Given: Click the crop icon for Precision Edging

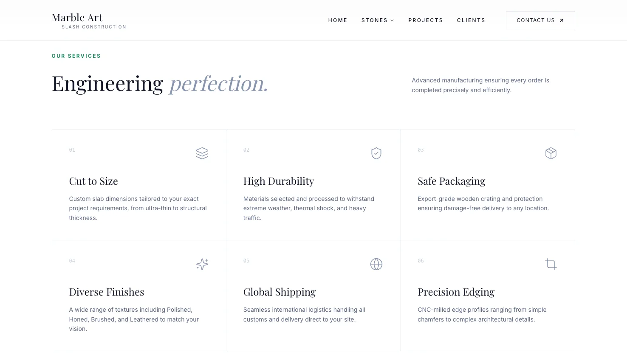Looking at the screenshot, I should [x=551, y=264].
